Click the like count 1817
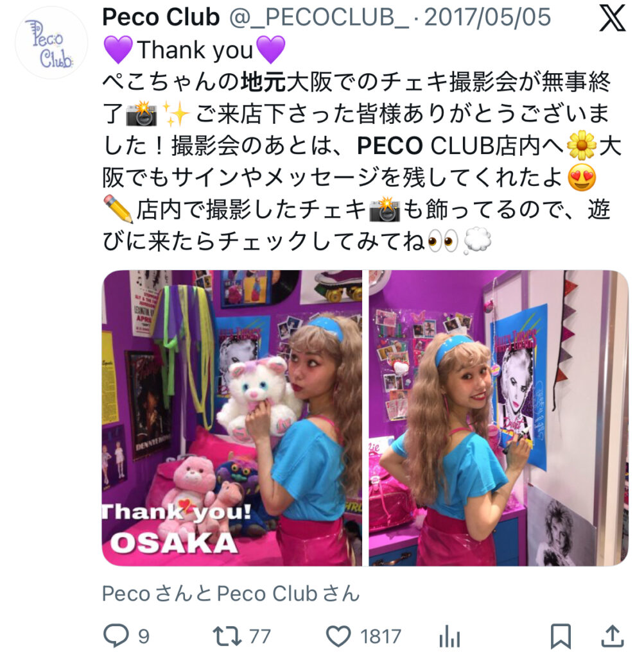The image size is (644, 657). [381, 636]
